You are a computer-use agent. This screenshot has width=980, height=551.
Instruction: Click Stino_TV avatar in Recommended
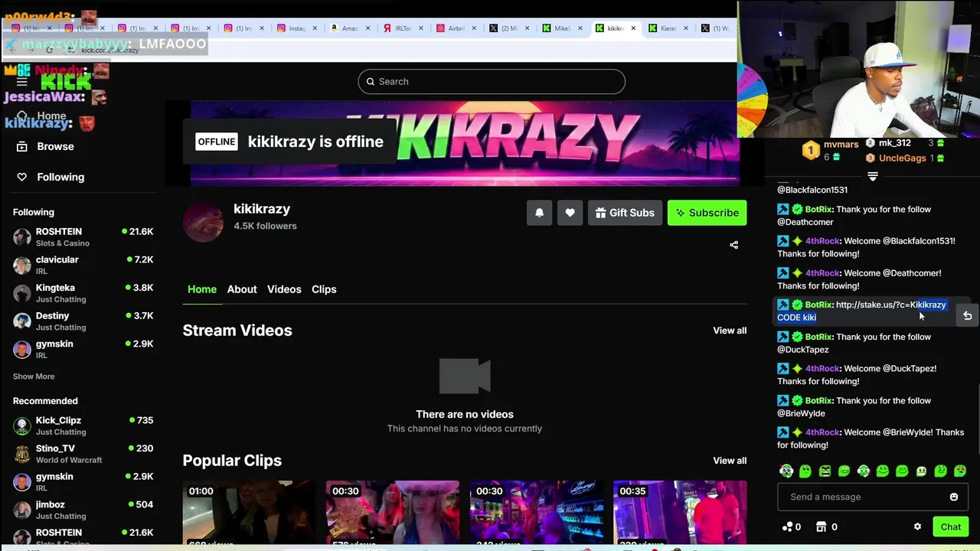coord(22,454)
